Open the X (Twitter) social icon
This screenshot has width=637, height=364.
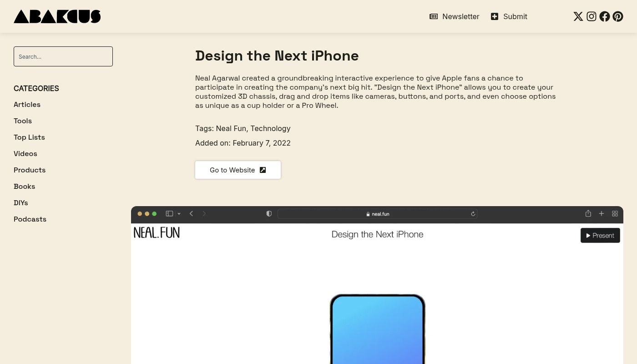pyautogui.click(x=578, y=16)
